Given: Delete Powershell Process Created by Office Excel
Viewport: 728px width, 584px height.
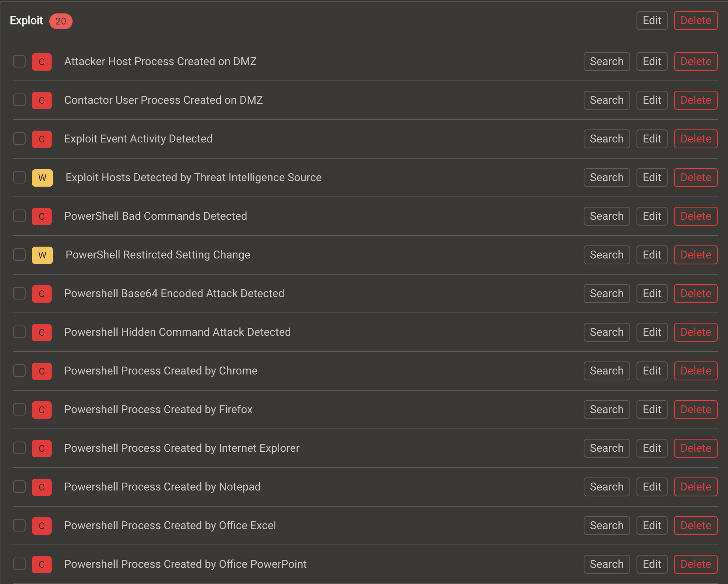Looking at the screenshot, I should [x=696, y=526].
